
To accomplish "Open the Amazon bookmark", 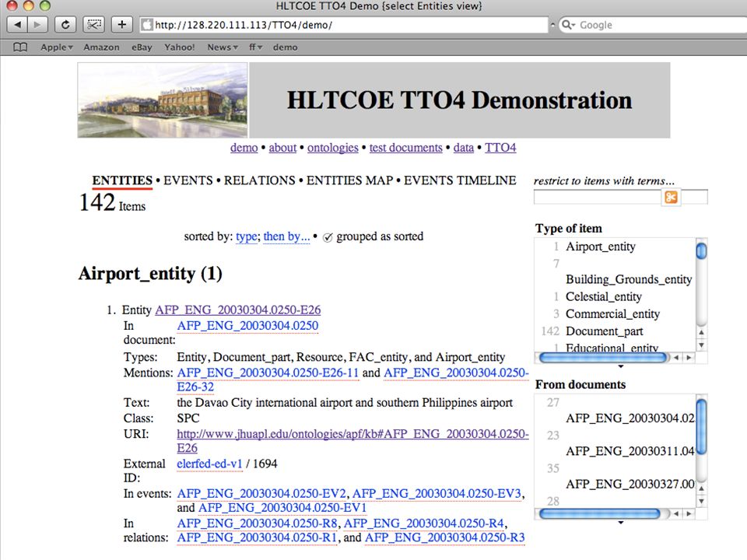I will (101, 47).
